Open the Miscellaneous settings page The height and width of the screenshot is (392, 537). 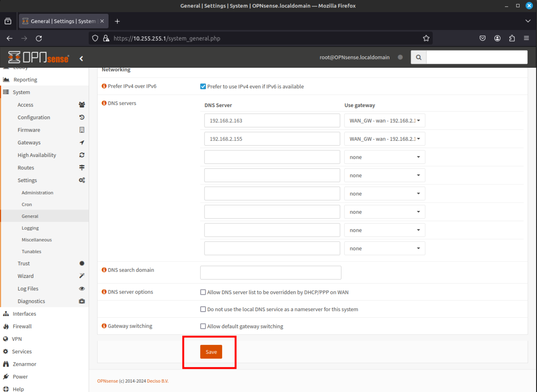tap(37, 240)
